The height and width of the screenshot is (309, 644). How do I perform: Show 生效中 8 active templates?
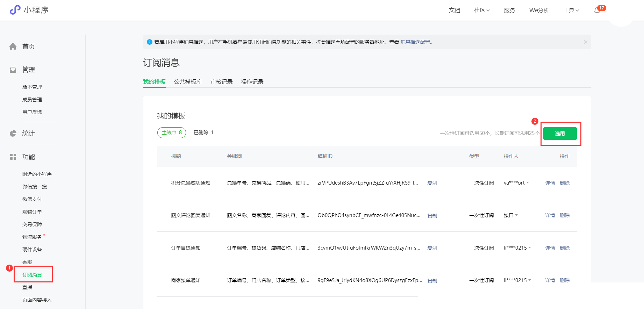click(171, 133)
